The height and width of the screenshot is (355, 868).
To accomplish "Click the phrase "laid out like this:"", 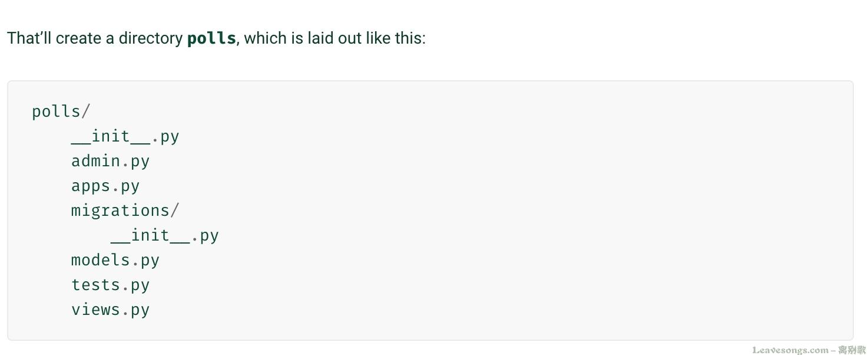I will click(366, 38).
